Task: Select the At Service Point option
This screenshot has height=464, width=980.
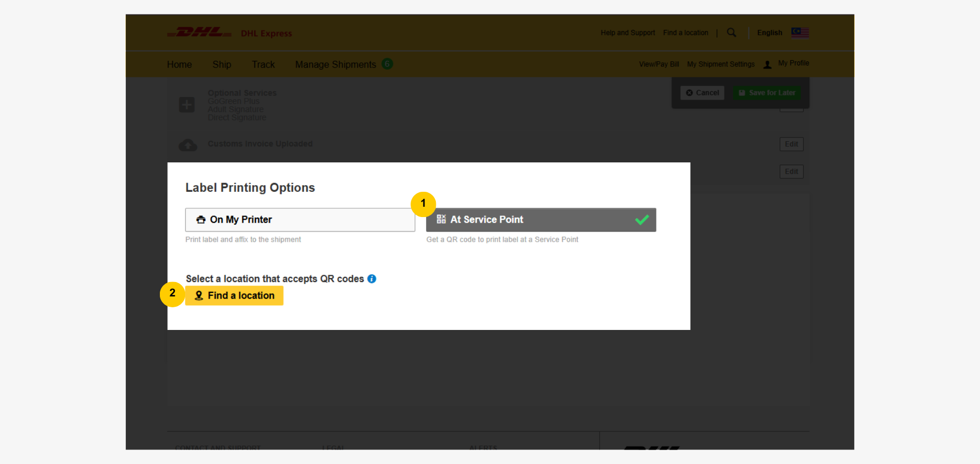Action: tap(541, 220)
